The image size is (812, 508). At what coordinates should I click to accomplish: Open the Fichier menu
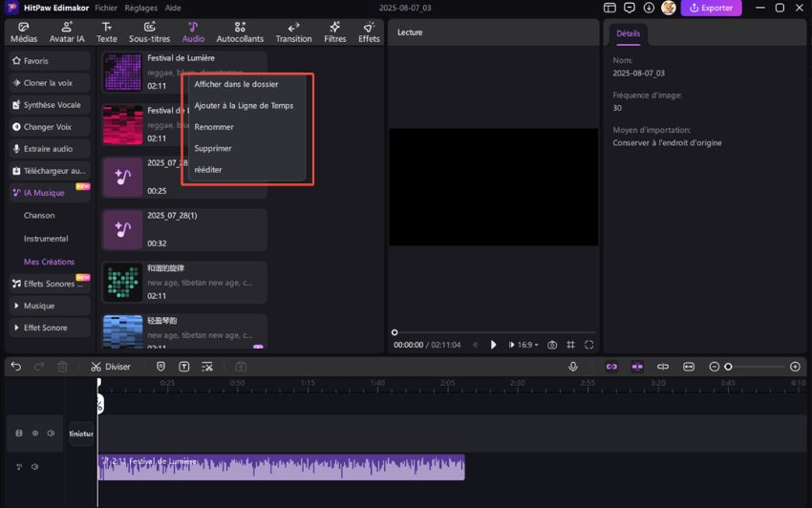pos(106,8)
